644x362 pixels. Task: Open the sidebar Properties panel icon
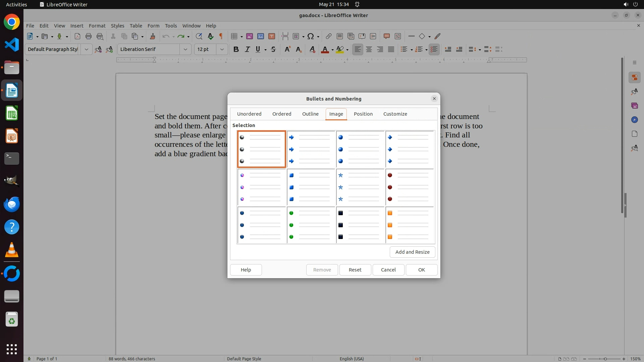click(634, 78)
